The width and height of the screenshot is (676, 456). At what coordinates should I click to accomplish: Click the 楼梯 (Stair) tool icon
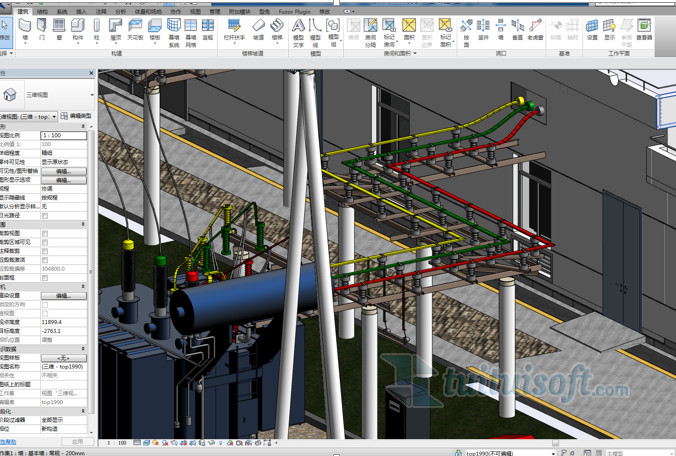coord(279,27)
